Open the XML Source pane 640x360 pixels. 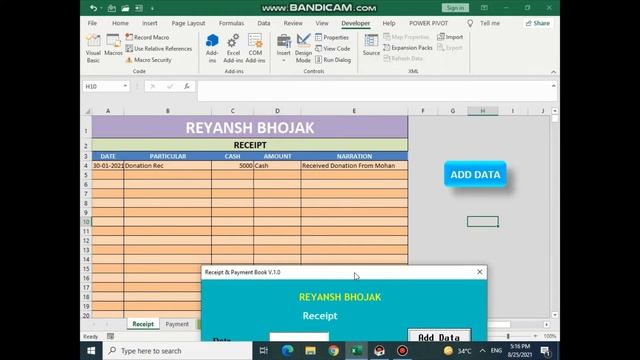pos(371,45)
